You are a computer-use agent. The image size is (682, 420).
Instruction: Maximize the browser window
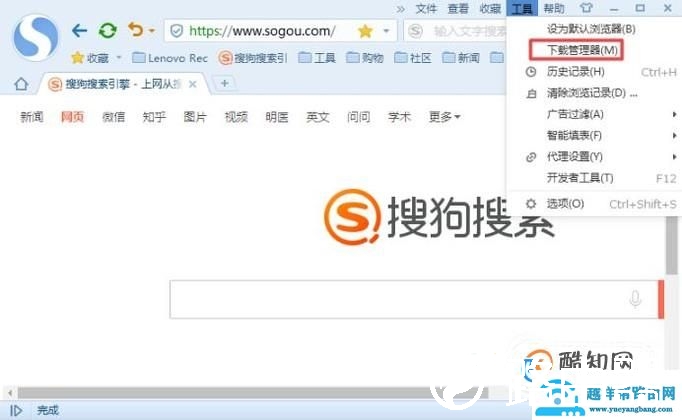coord(640,8)
